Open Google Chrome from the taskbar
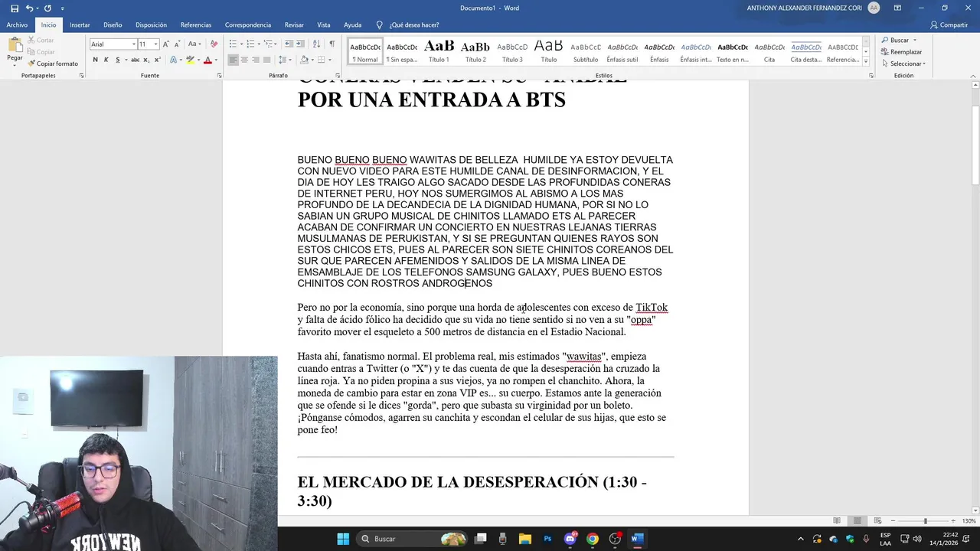 point(593,539)
